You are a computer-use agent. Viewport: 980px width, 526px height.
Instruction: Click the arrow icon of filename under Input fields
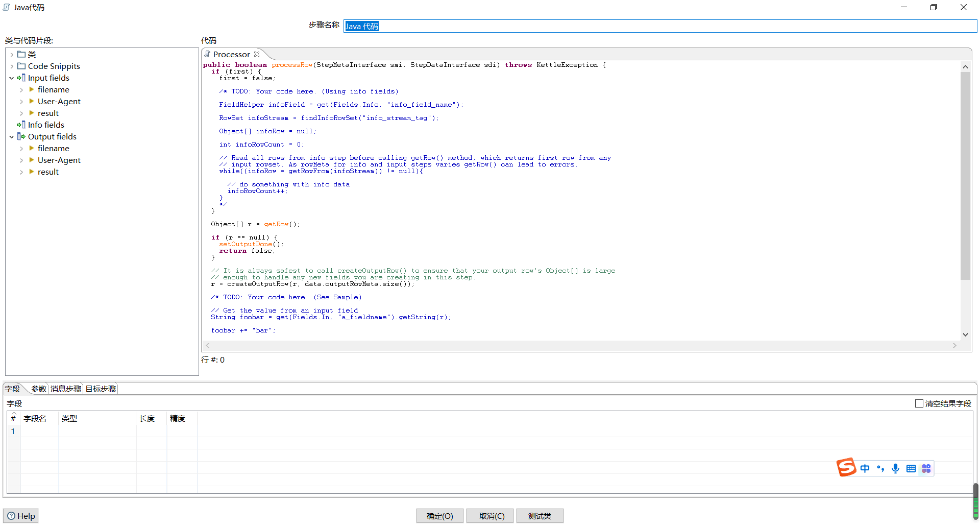[32, 89]
